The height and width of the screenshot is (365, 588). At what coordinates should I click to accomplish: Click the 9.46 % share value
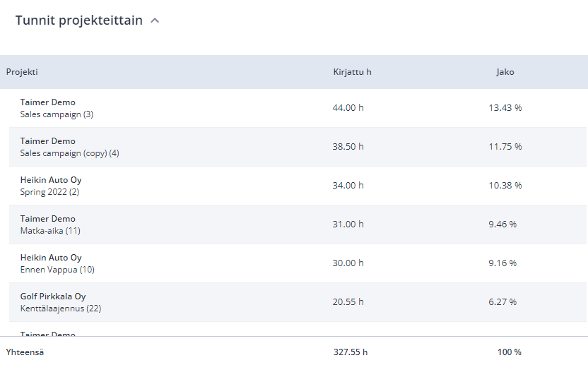pyautogui.click(x=502, y=225)
